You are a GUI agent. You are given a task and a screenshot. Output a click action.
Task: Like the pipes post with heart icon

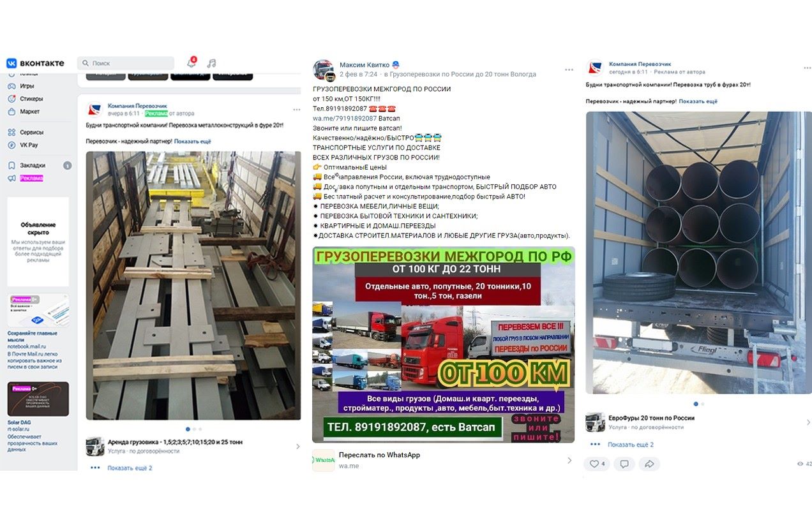597,464
